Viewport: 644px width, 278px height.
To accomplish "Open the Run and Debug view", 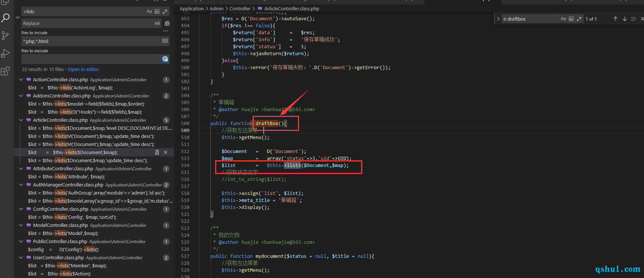I will [x=5, y=53].
